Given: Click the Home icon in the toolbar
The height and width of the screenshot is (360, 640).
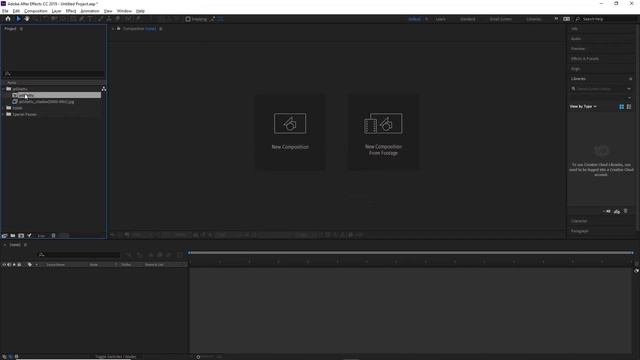Looking at the screenshot, I should coord(8,19).
